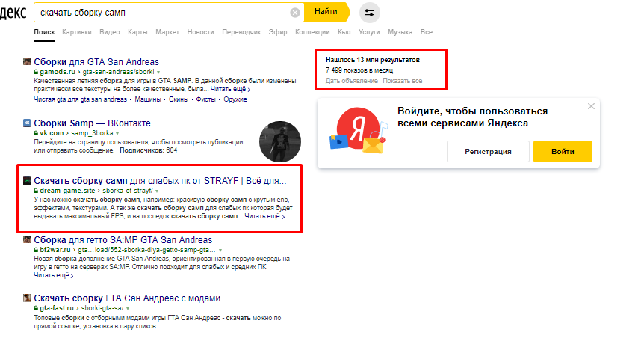Click the Найти search button
This screenshot has height=338, width=644.
(326, 12)
